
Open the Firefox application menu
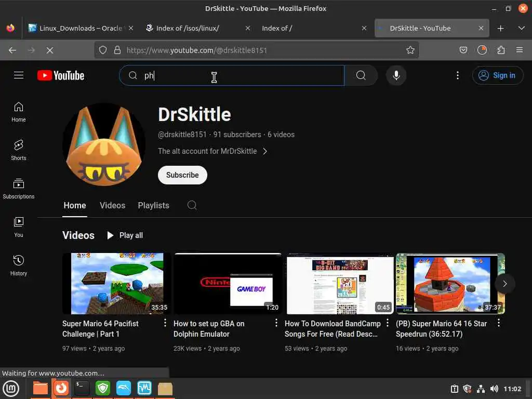pos(520,50)
